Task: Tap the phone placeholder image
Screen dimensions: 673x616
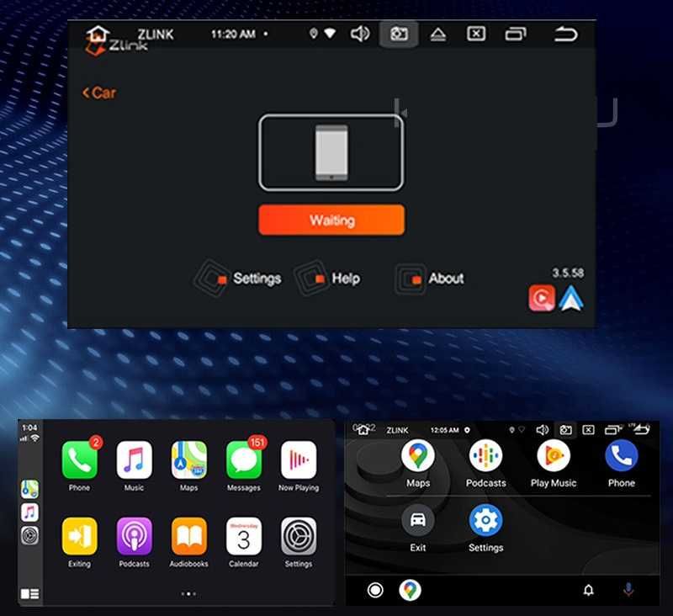Action: [331, 152]
